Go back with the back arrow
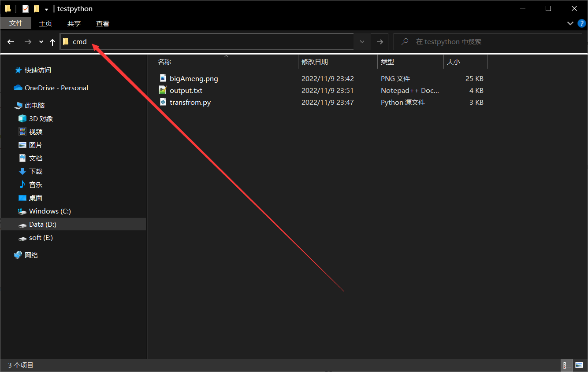 (11, 42)
